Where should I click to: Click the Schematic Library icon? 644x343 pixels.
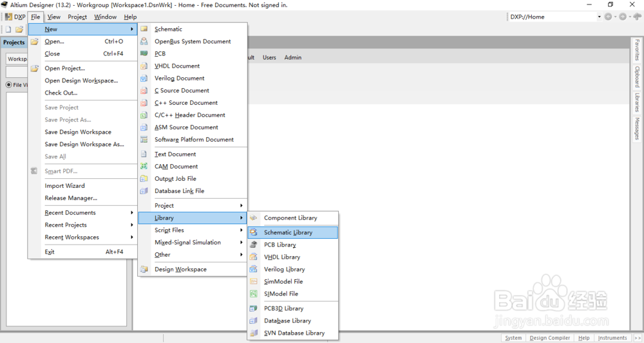253,232
